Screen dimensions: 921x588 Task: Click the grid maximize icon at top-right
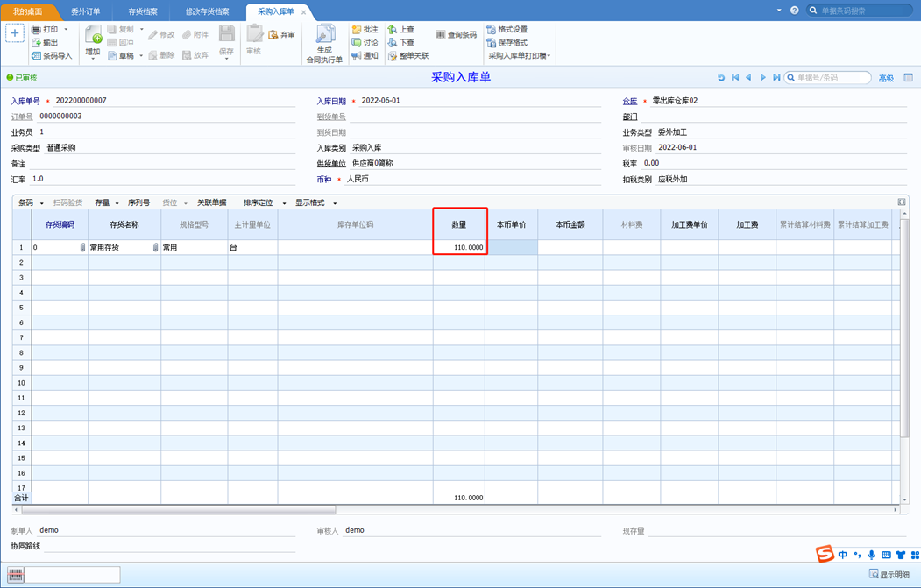click(902, 202)
